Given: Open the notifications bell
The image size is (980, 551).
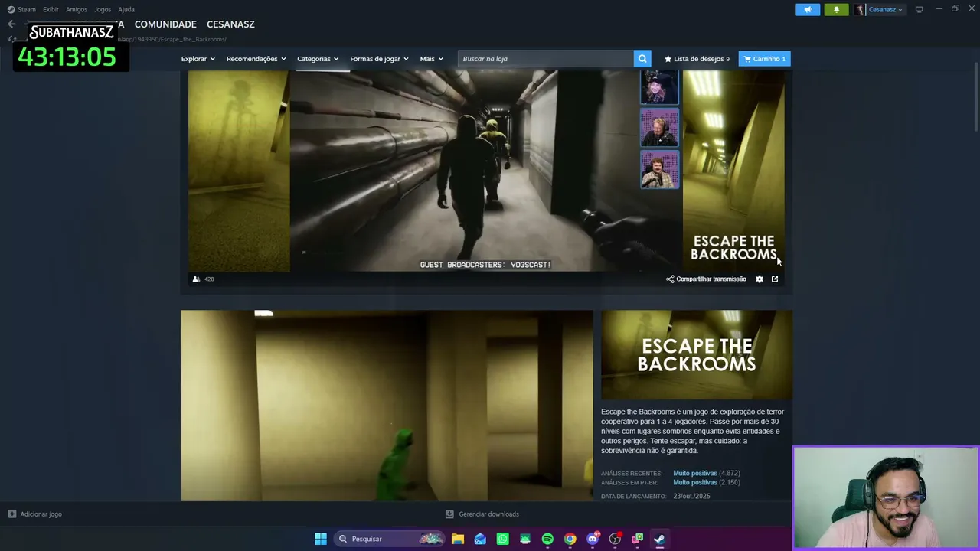Looking at the screenshot, I should tap(836, 9).
